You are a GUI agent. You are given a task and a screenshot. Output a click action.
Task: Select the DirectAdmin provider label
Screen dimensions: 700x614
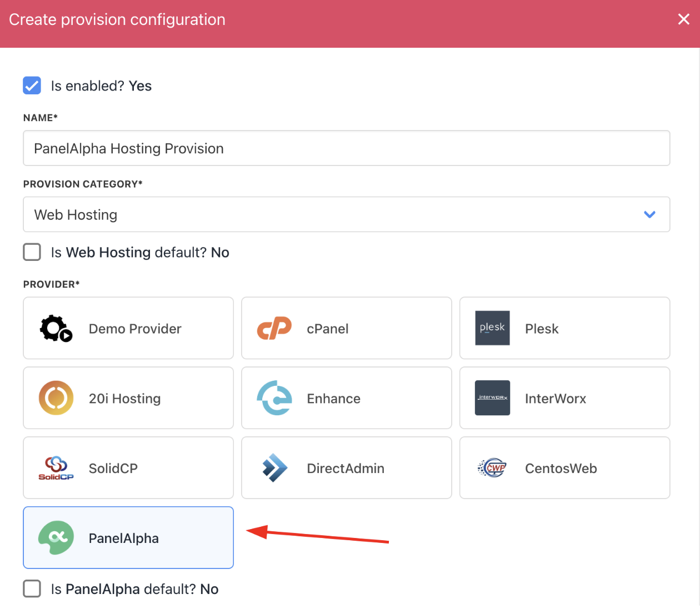[346, 469]
